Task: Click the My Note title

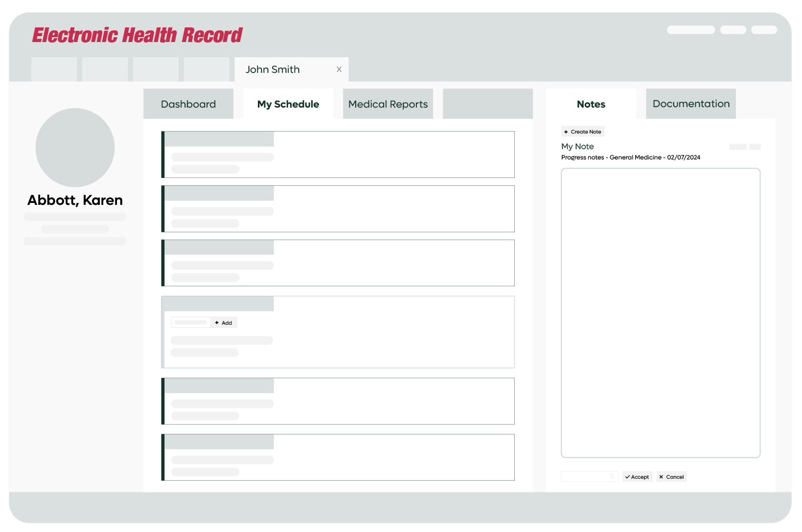Action: point(577,146)
